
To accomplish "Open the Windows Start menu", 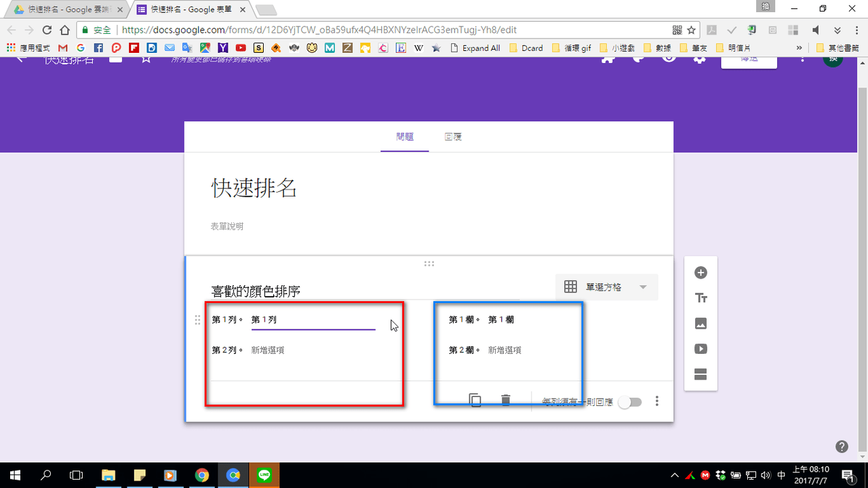I will tap(15, 475).
